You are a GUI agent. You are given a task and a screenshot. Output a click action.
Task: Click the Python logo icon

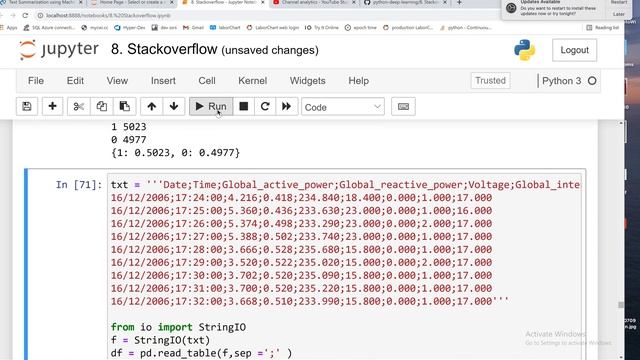coord(524,50)
